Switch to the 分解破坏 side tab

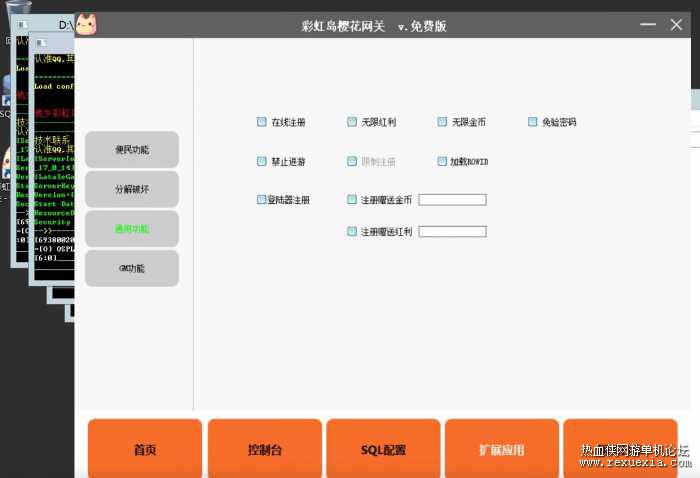pyautogui.click(x=132, y=189)
